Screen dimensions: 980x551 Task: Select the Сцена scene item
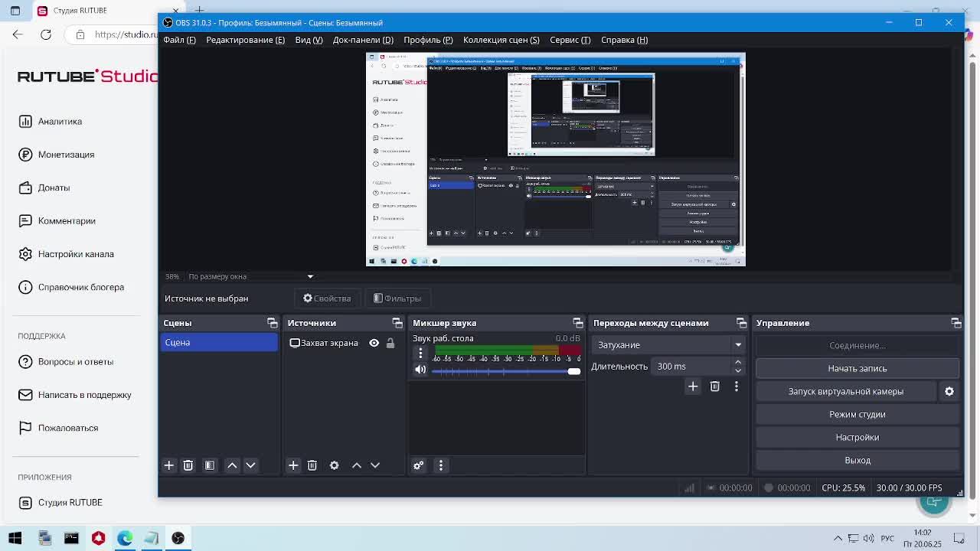pyautogui.click(x=219, y=343)
